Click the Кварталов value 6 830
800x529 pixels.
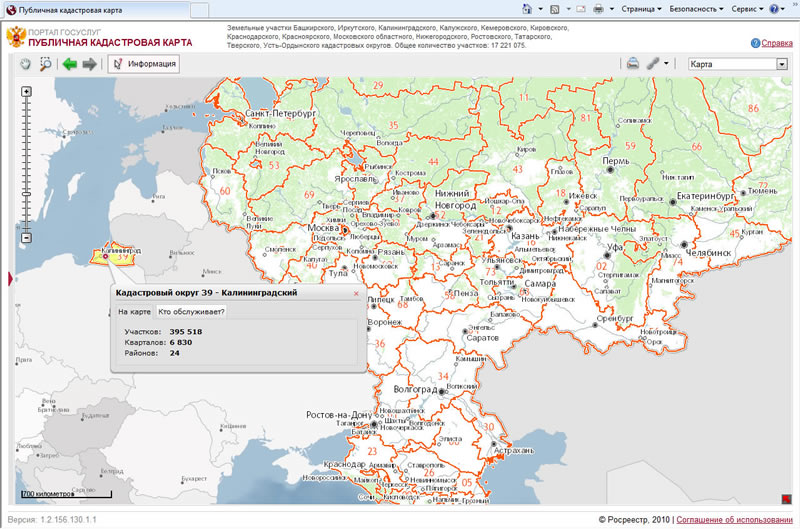pos(181,342)
